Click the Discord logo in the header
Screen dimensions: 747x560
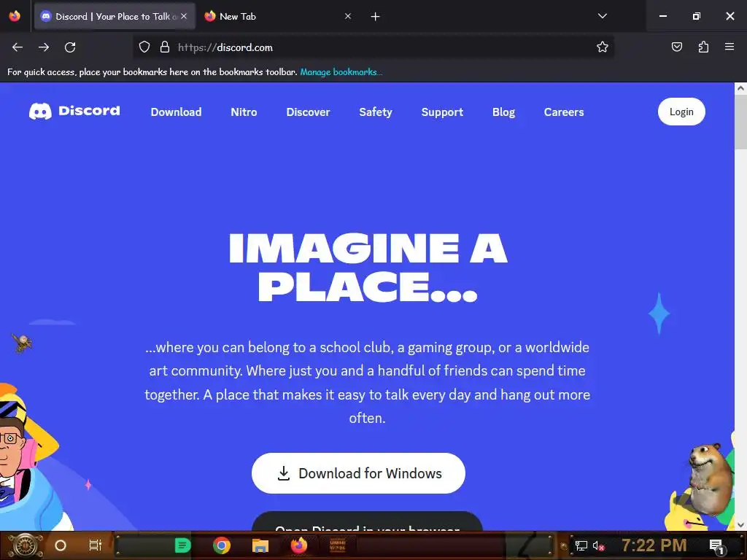coord(74,111)
